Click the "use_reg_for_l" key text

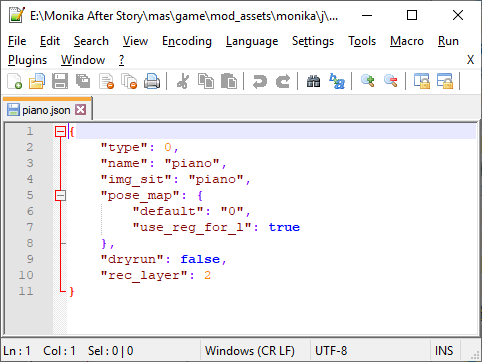[x=192, y=227]
